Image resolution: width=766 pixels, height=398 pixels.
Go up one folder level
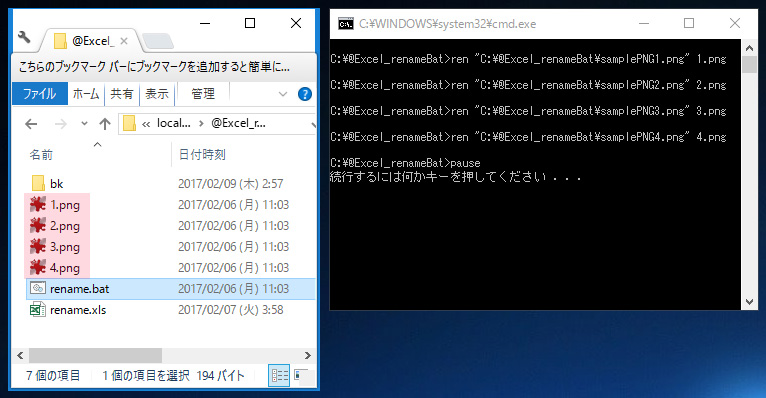coord(105,124)
